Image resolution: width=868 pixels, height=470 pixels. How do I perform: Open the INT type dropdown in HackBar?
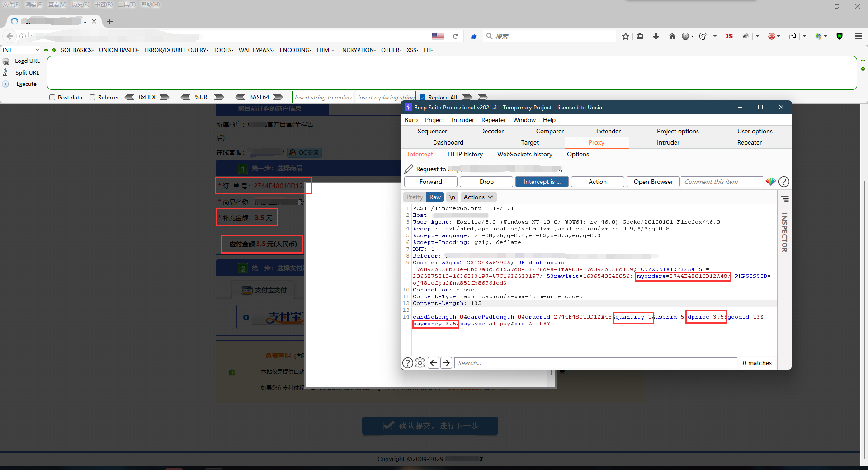pos(21,50)
